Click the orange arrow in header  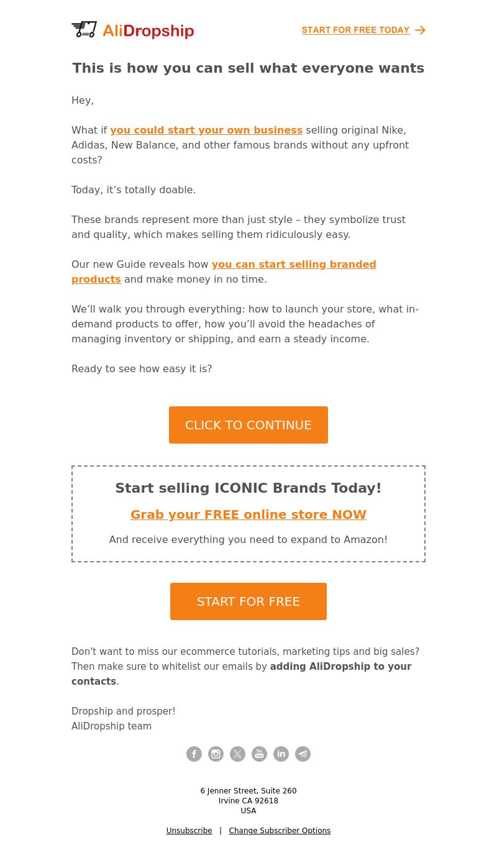(x=421, y=30)
